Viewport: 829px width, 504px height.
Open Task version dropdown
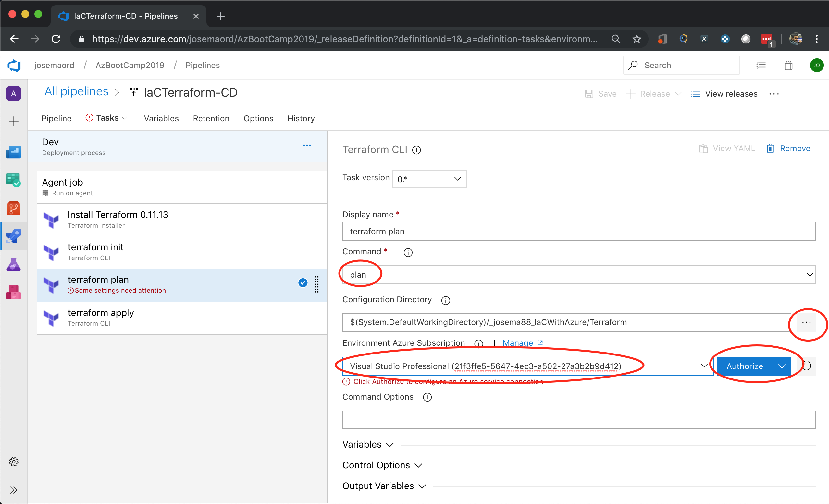click(x=429, y=179)
